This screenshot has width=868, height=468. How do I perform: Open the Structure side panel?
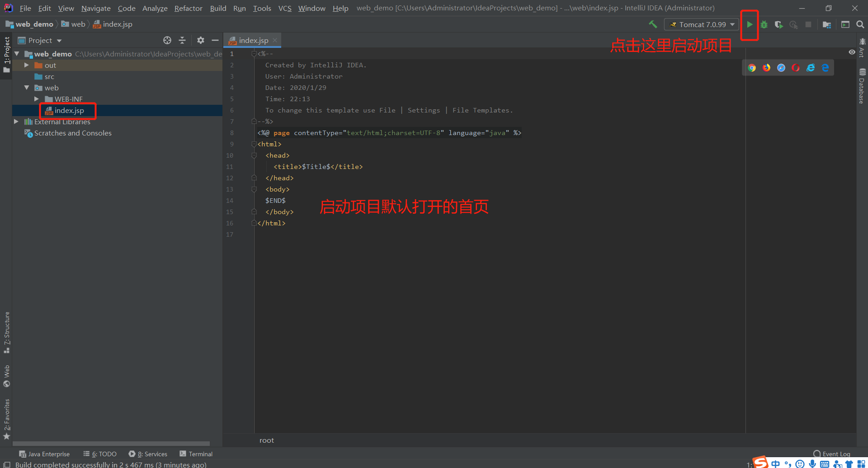coord(6,332)
